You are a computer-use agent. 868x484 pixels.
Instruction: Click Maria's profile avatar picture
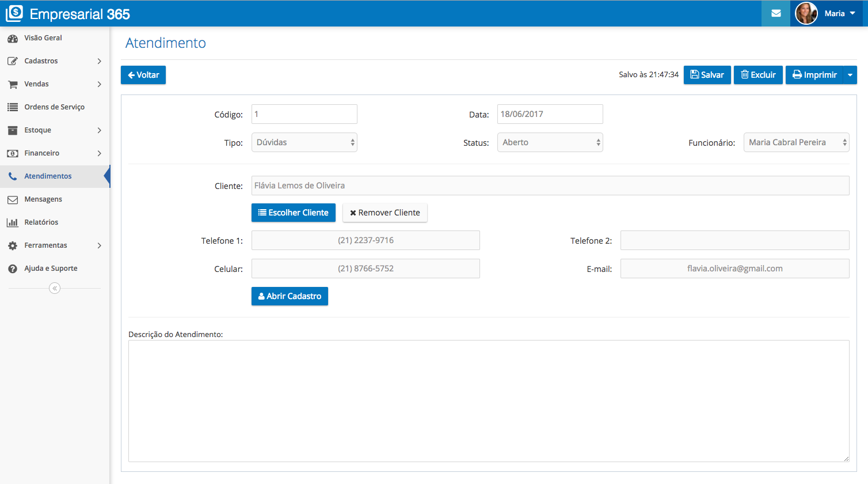click(x=806, y=13)
